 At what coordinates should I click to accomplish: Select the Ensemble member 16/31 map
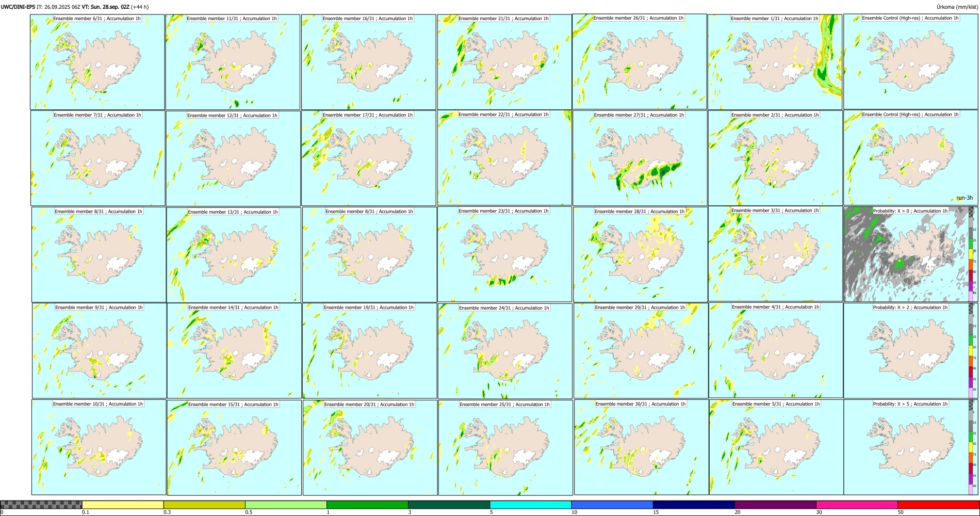[x=368, y=61]
